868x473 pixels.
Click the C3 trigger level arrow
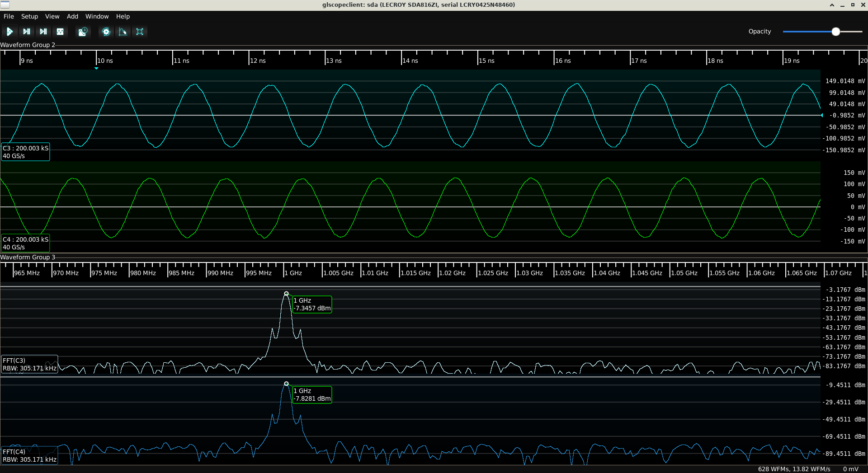click(822, 115)
